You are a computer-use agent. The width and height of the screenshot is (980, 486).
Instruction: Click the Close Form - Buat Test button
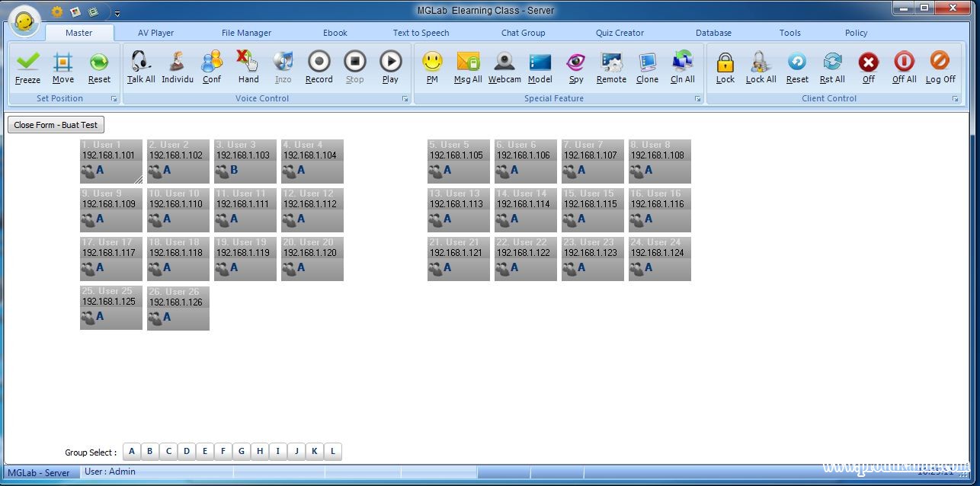click(56, 125)
